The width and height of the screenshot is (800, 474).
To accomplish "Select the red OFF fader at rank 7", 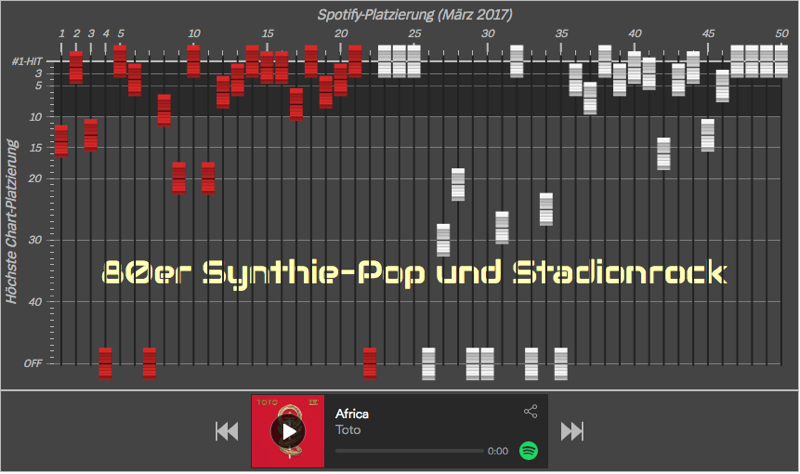I will click(x=149, y=364).
